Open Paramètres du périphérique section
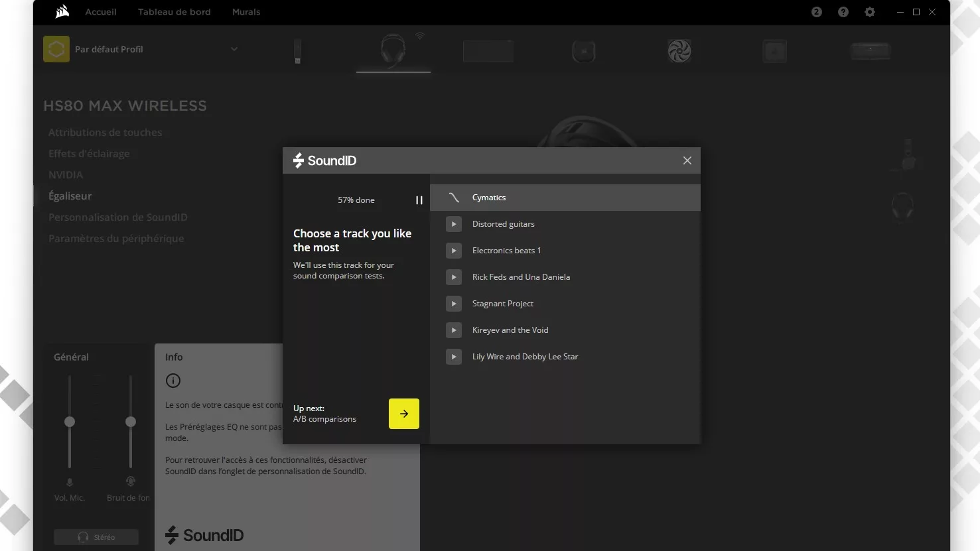 (116, 239)
